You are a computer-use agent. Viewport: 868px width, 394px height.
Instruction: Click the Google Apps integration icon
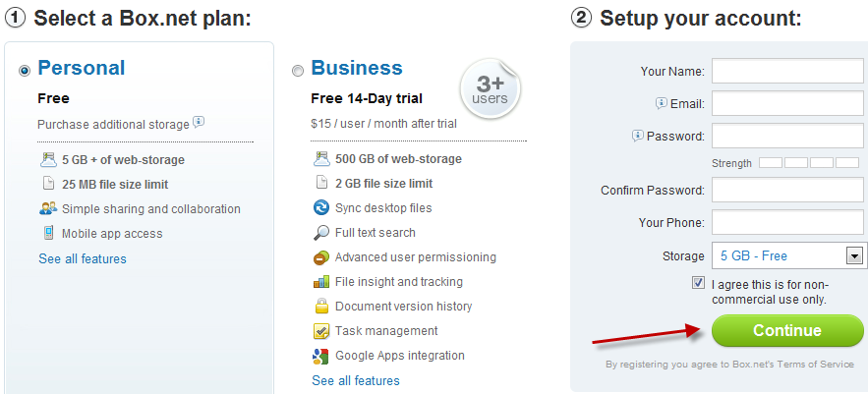coord(321,356)
